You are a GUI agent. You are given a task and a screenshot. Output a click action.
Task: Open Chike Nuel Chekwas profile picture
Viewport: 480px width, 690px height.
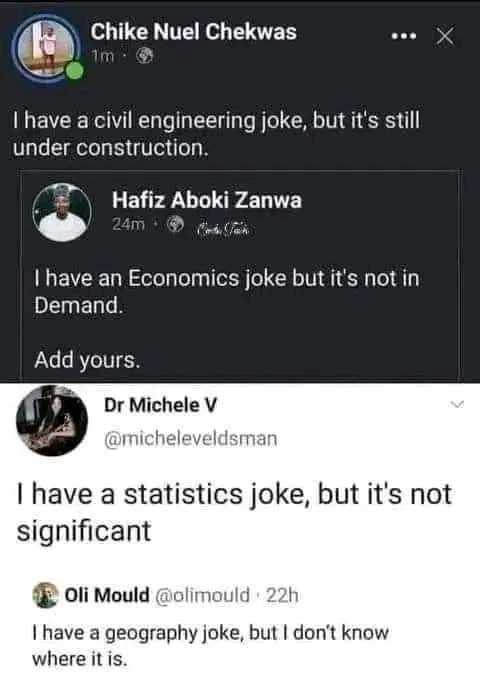(x=46, y=48)
